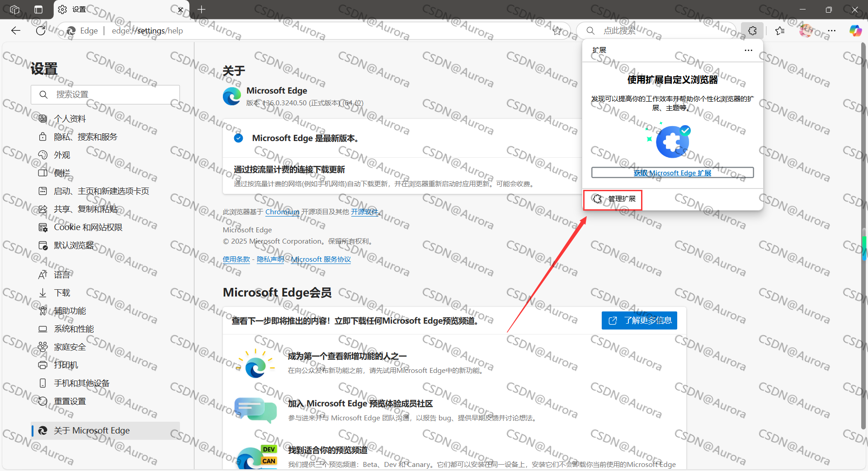
Task: Open 辅助功能 settings
Action: (105, 311)
